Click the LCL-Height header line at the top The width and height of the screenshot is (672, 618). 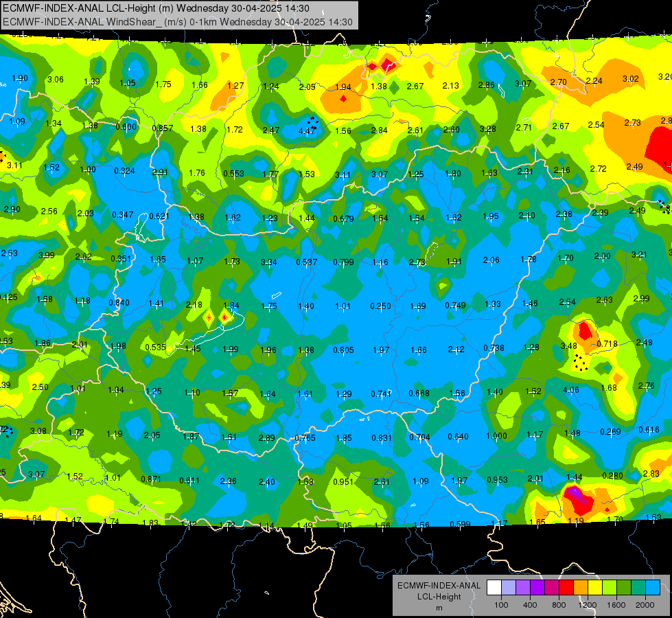tap(156, 8)
